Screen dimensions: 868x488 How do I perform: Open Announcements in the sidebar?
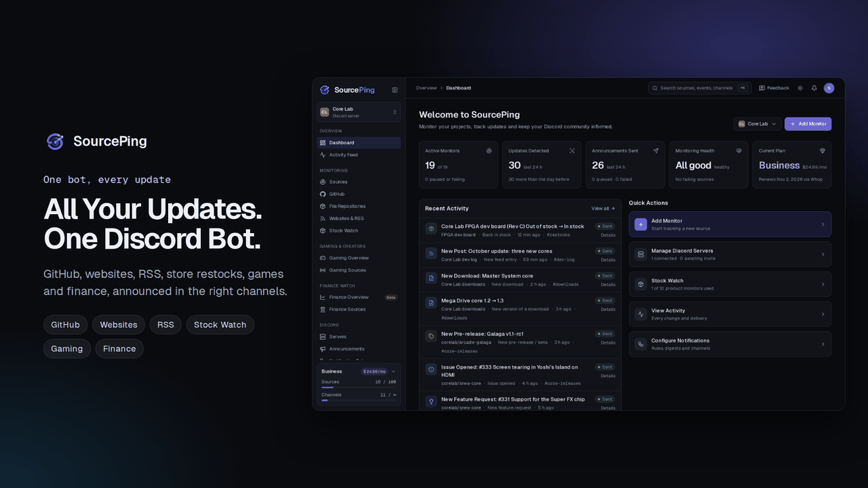click(359, 348)
